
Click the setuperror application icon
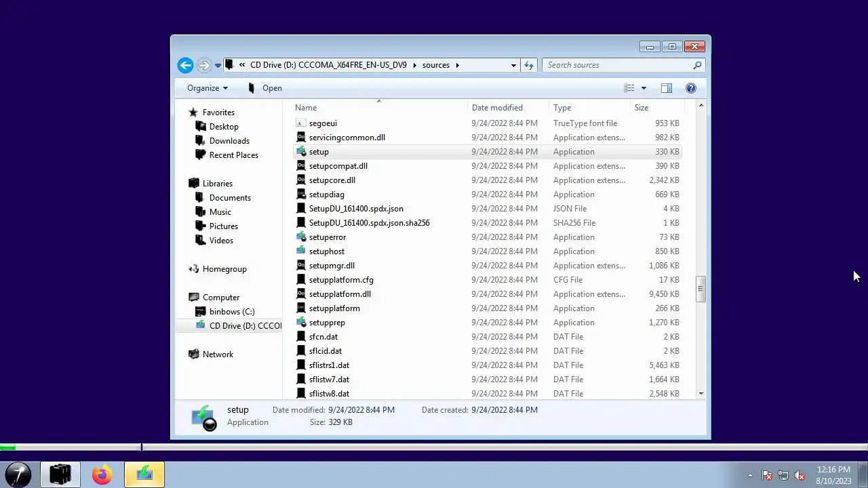click(302, 237)
